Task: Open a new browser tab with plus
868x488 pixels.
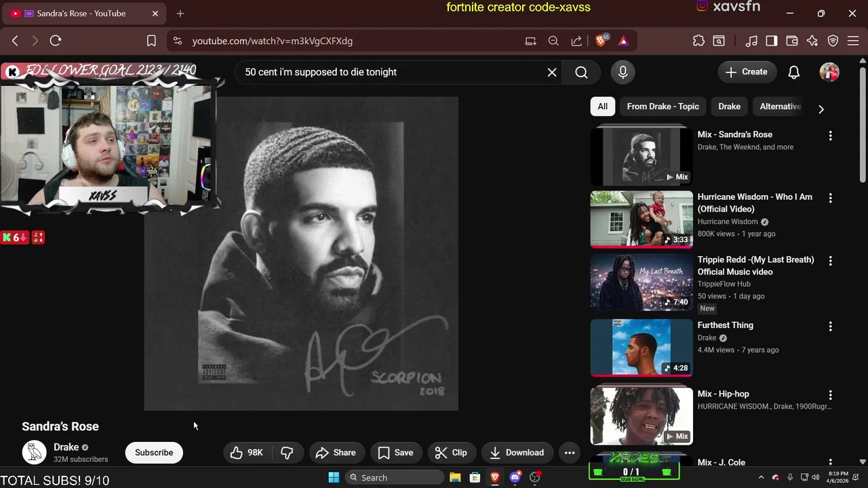Action: click(180, 14)
